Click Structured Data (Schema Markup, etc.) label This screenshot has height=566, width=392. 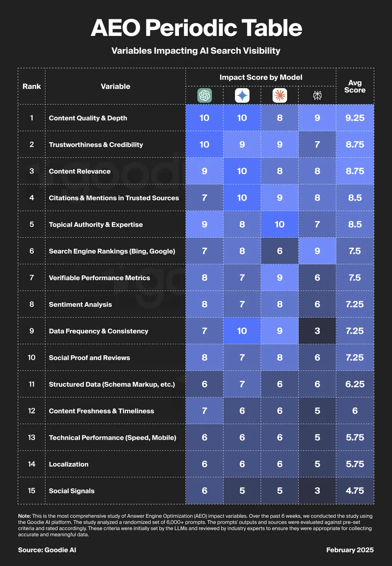pos(112,384)
